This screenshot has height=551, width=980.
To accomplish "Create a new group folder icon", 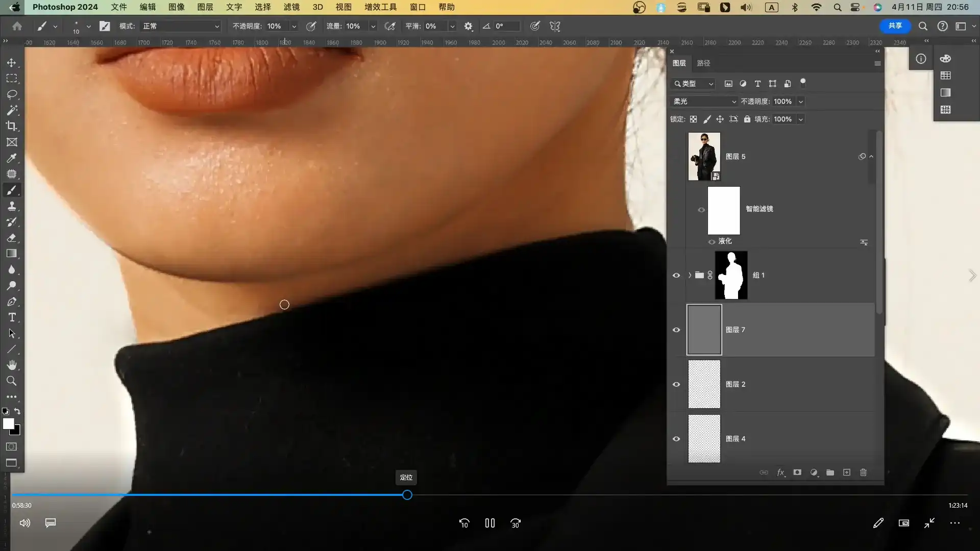I will tap(830, 472).
